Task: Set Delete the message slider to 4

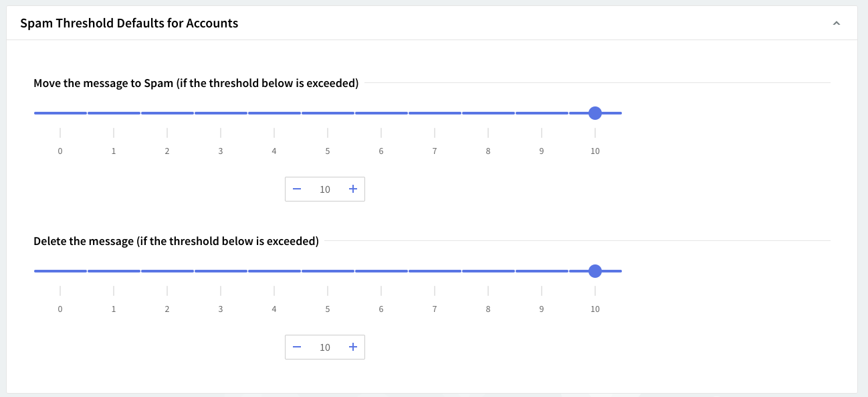Action: coord(274,271)
